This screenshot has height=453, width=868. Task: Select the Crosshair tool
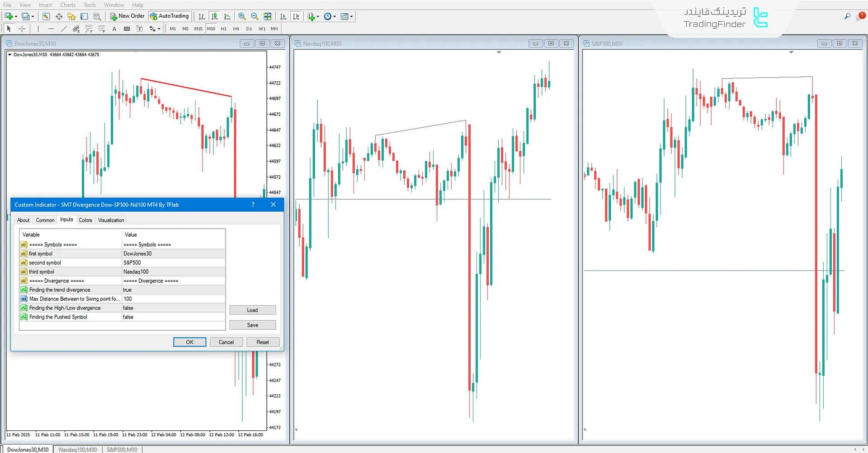(22, 28)
